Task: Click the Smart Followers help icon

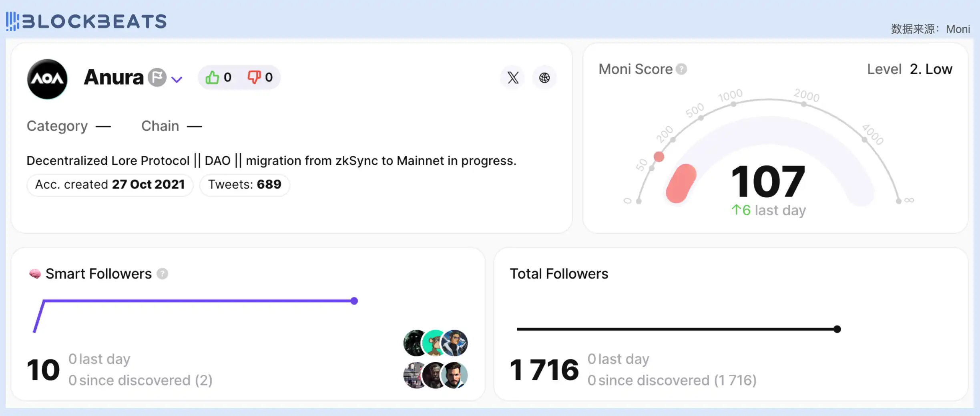Action: (162, 274)
